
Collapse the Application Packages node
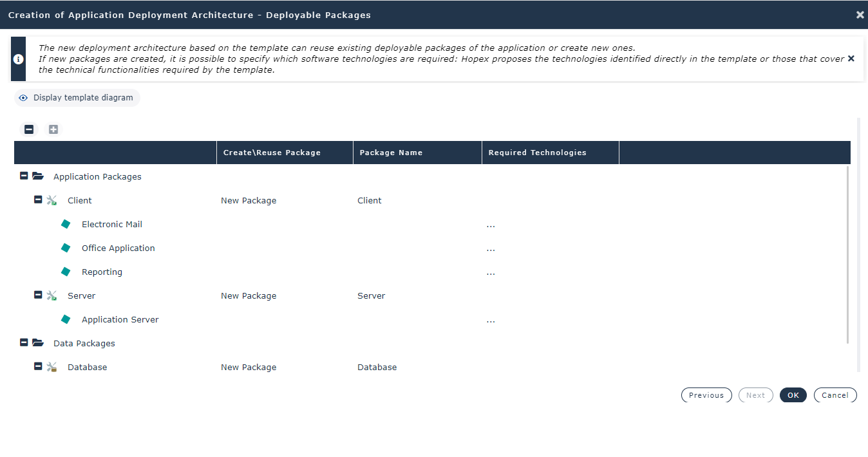click(x=24, y=176)
